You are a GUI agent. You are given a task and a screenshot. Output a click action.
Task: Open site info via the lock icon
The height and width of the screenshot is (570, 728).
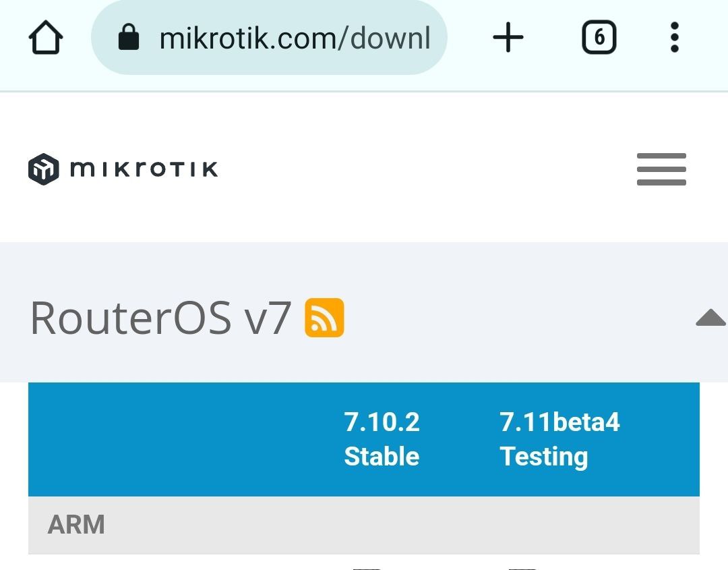coord(129,36)
